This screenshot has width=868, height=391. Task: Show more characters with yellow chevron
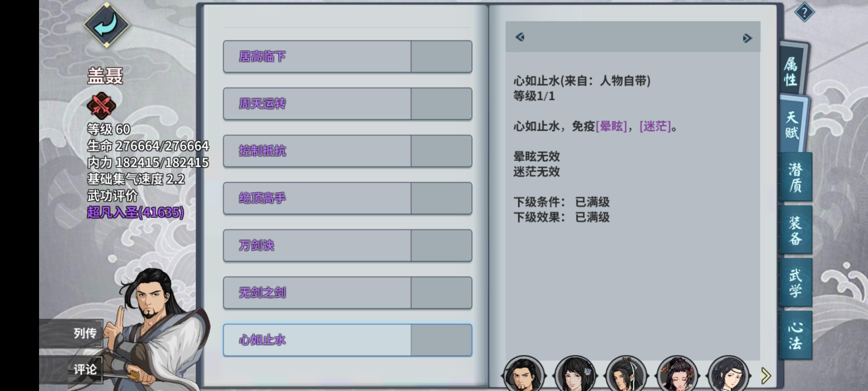click(765, 375)
